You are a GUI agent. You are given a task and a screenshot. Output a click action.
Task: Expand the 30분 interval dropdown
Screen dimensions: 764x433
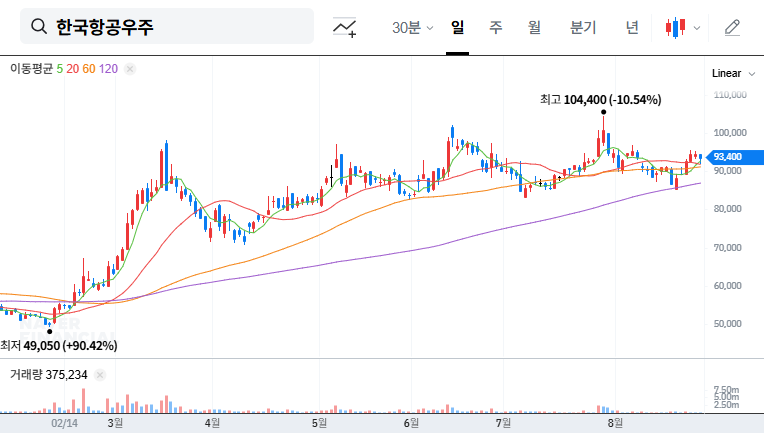tap(412, 28)
